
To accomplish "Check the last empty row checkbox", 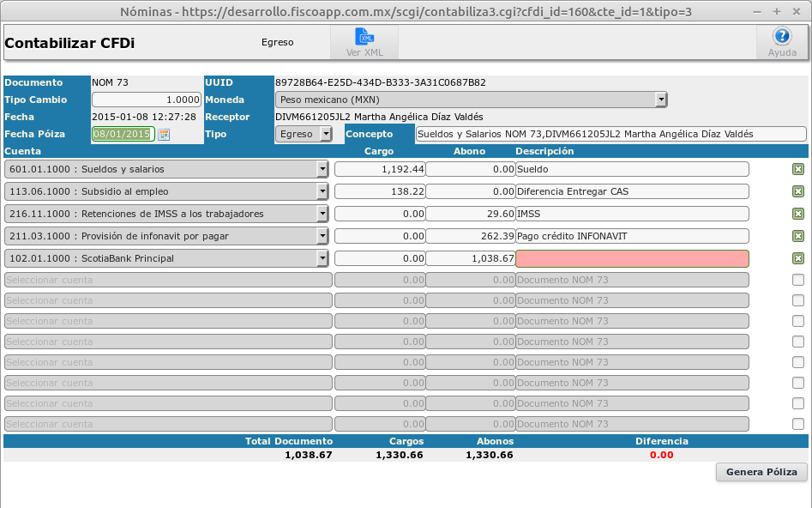I will [x=798, y=424].
